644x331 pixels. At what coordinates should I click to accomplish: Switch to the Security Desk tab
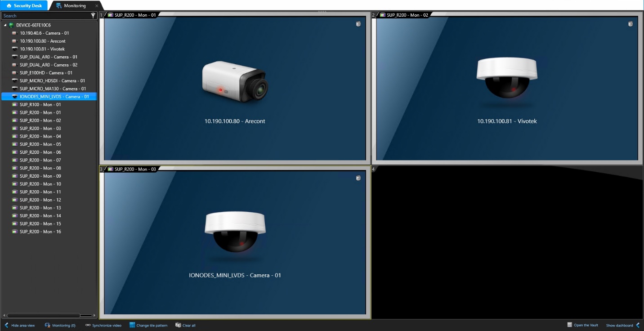click(25, 5)
